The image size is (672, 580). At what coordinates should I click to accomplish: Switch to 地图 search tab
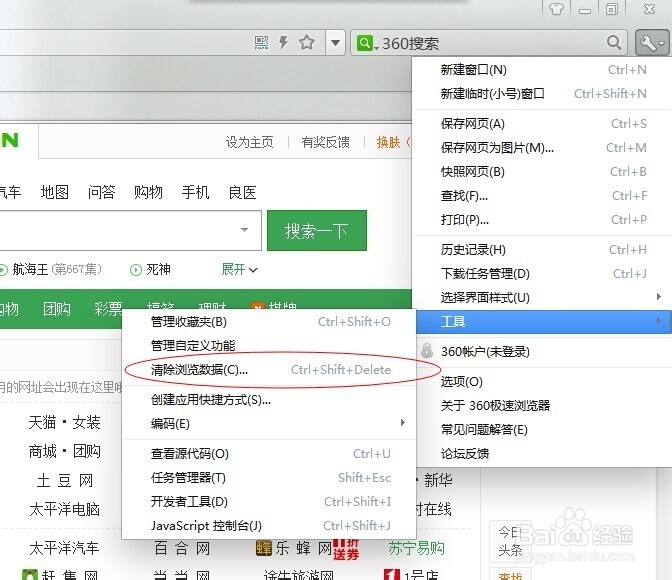54,192
